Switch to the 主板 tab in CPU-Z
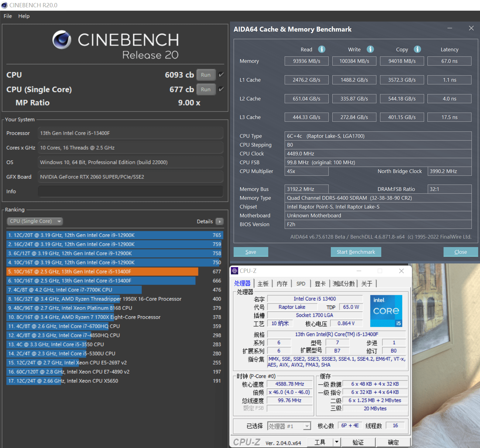The image size is (480, 448). tap(263, 283)
